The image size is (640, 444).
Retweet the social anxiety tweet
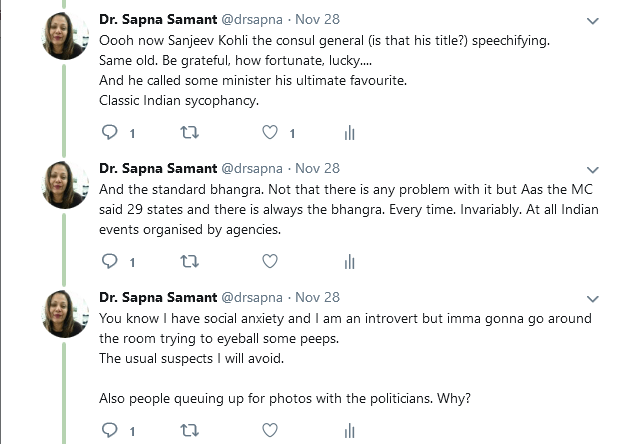point(189,431)
